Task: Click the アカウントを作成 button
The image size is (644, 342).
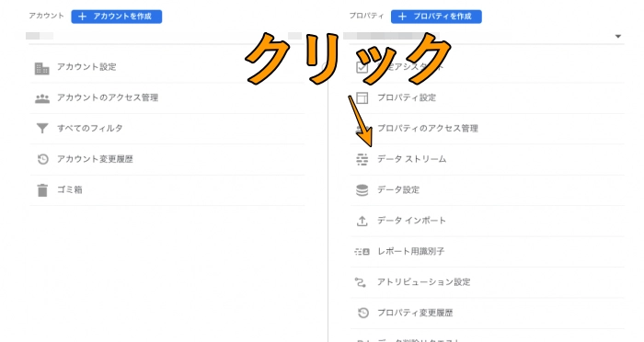Action: tap(116, 17)
